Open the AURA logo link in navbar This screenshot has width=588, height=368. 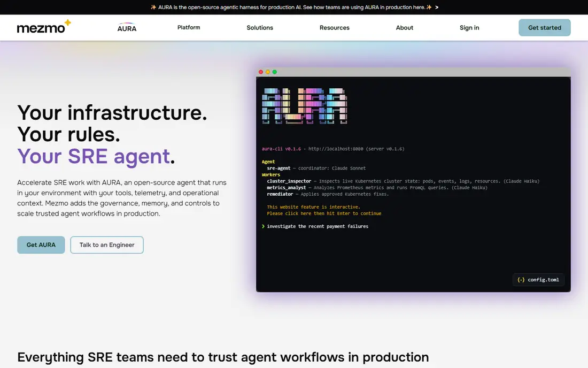[x=127, y=27]
